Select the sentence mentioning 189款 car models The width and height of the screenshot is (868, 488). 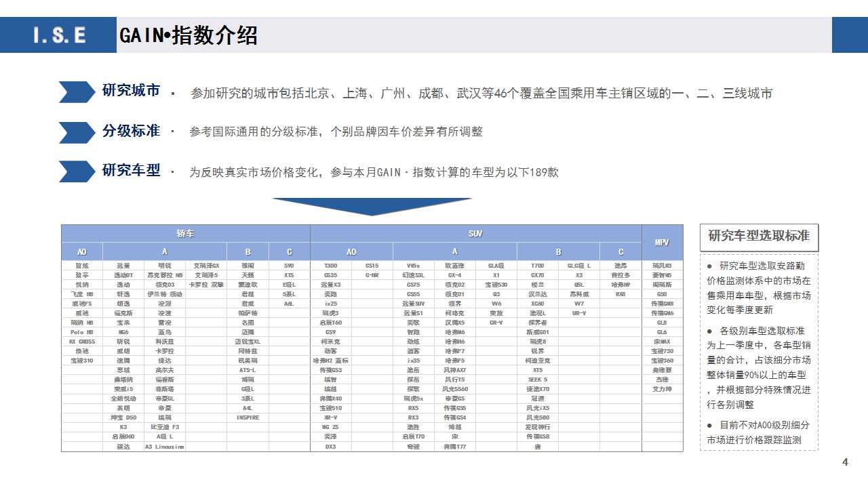pyautogui.click(x=374, y=172)
